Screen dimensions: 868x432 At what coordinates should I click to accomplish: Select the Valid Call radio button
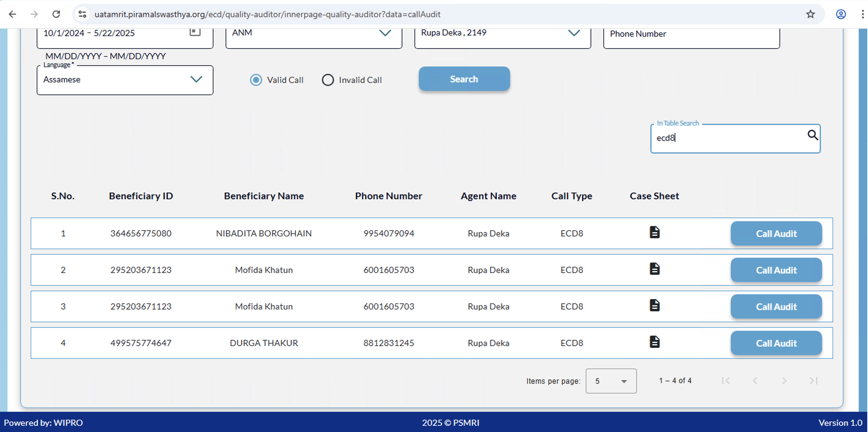pos(256,80)
